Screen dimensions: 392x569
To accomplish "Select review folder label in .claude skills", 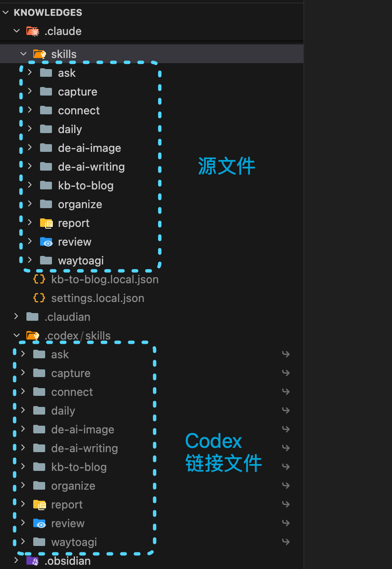I will point(75,242).
